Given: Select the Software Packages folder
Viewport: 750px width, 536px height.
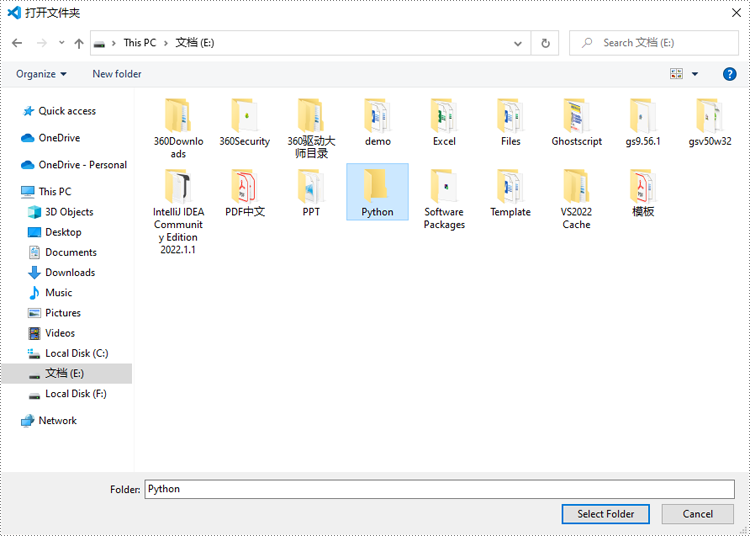Looking at the screenshot, I should coord(444,199).
